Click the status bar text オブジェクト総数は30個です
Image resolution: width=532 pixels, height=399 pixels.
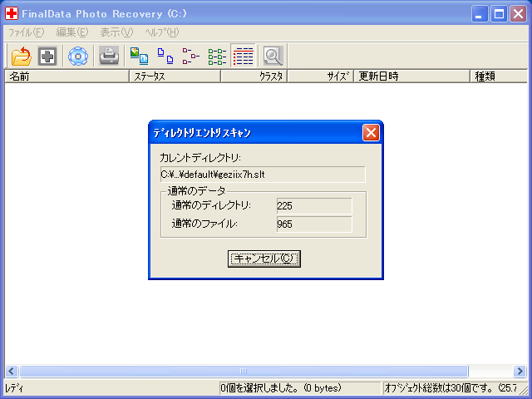(451, 388)
